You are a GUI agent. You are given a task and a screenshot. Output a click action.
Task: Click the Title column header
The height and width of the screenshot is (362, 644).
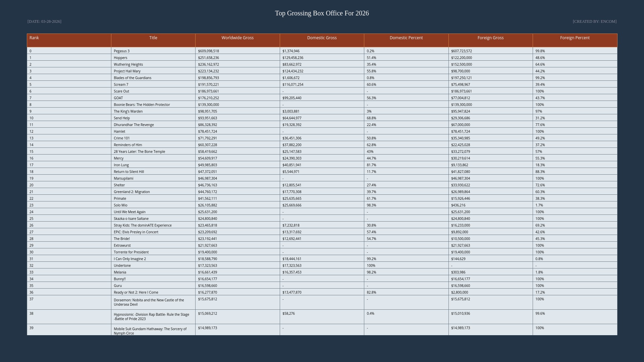[x=153, y=38]
